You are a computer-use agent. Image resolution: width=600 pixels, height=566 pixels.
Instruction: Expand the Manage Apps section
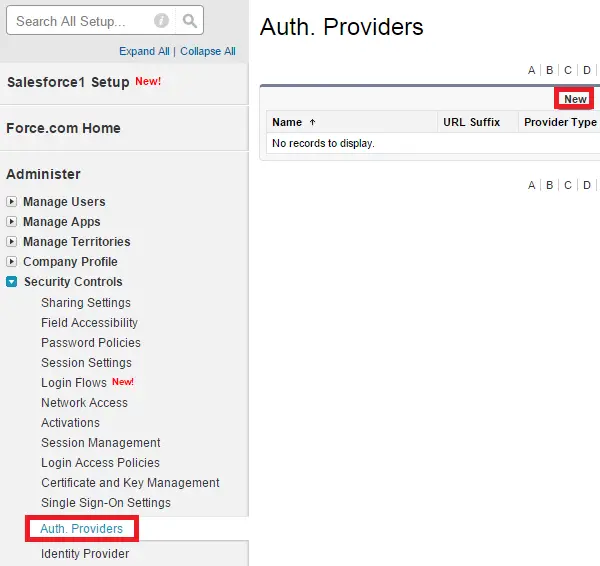(11, 222)
